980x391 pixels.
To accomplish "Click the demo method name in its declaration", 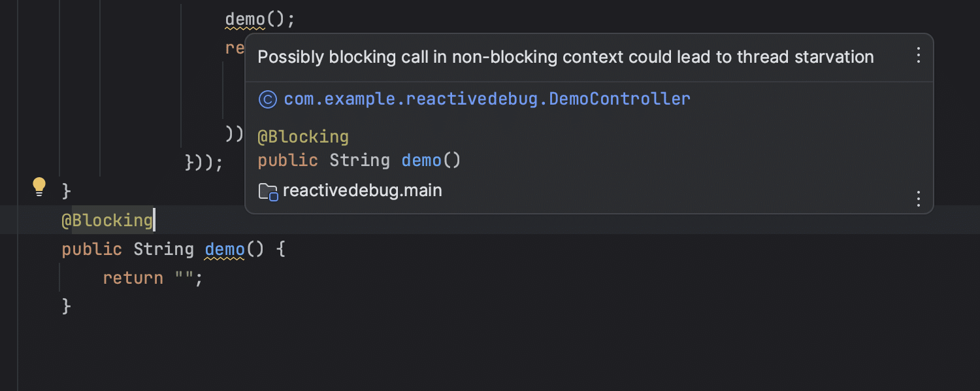I will tap(224, 249).
